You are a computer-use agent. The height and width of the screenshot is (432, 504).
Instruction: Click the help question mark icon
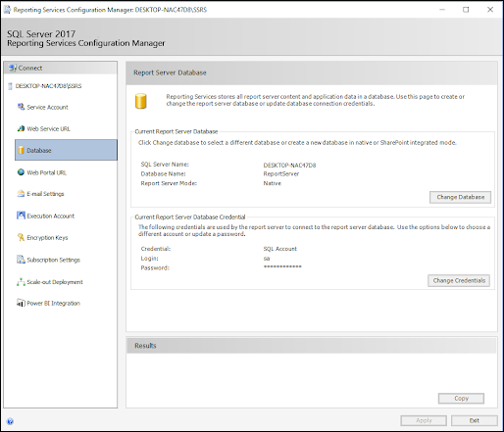point(10,421)
